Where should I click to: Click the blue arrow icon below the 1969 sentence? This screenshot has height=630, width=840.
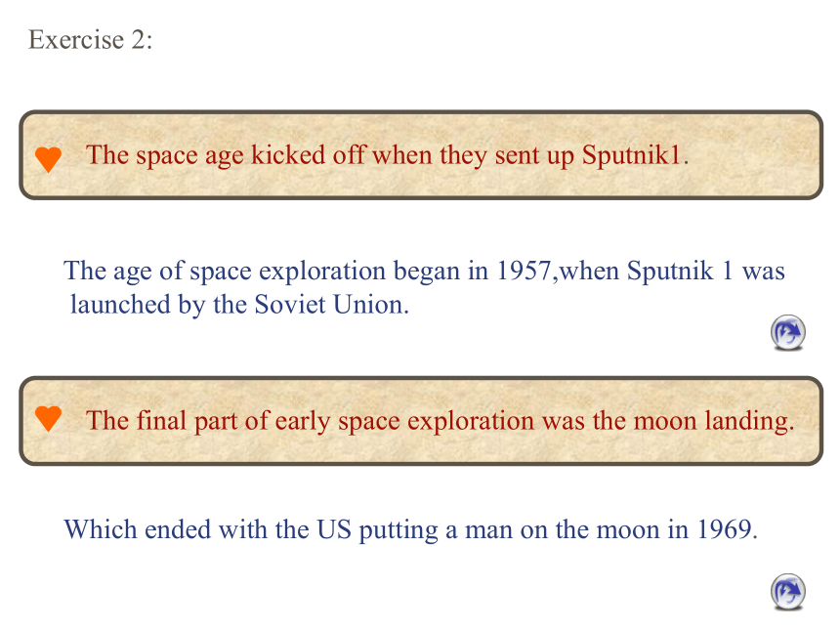coord(788,592)
